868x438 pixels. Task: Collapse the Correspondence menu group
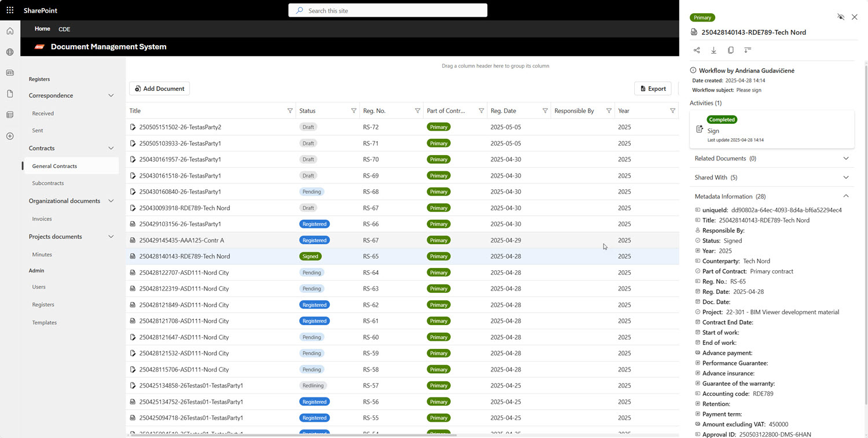point(111,95)
